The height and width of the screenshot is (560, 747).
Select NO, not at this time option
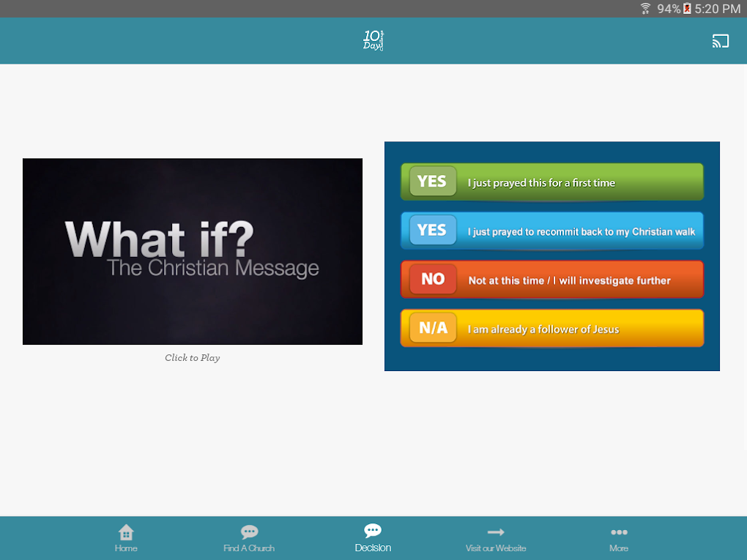[x=552, y=279]
